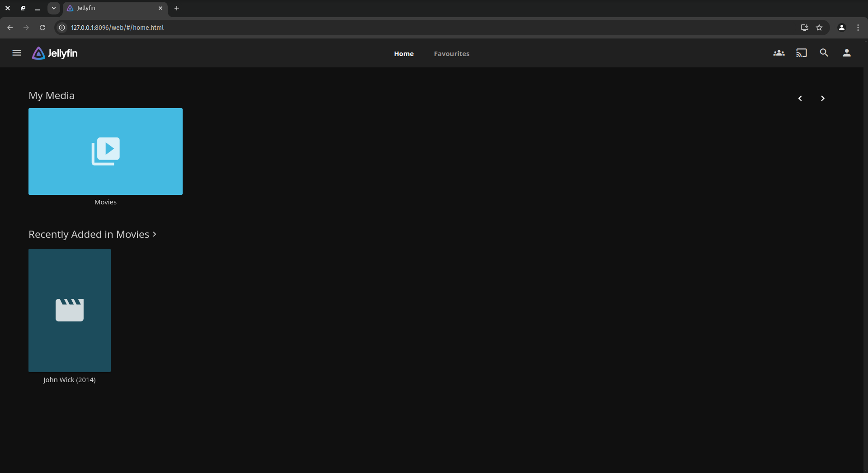This screenshot has height=473, width=868.
Task: Open the Chrome three-dot menu
Action: (x=858, y=28)
